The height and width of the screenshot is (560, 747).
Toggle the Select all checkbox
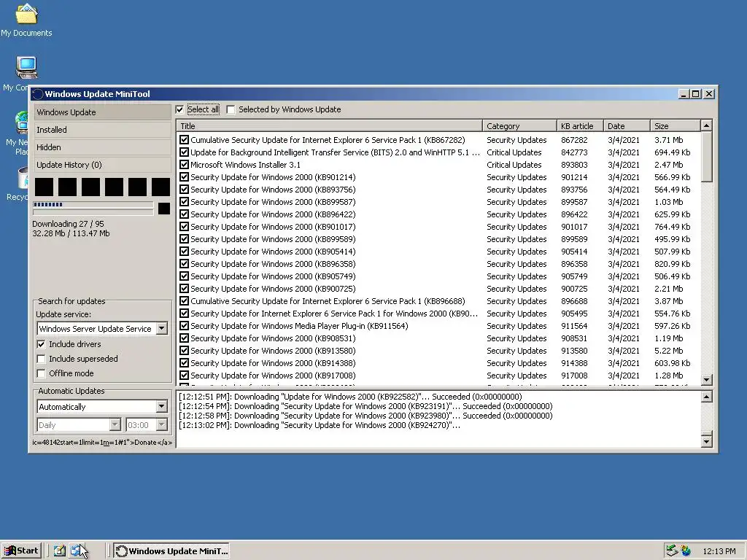tap(179, 110)
